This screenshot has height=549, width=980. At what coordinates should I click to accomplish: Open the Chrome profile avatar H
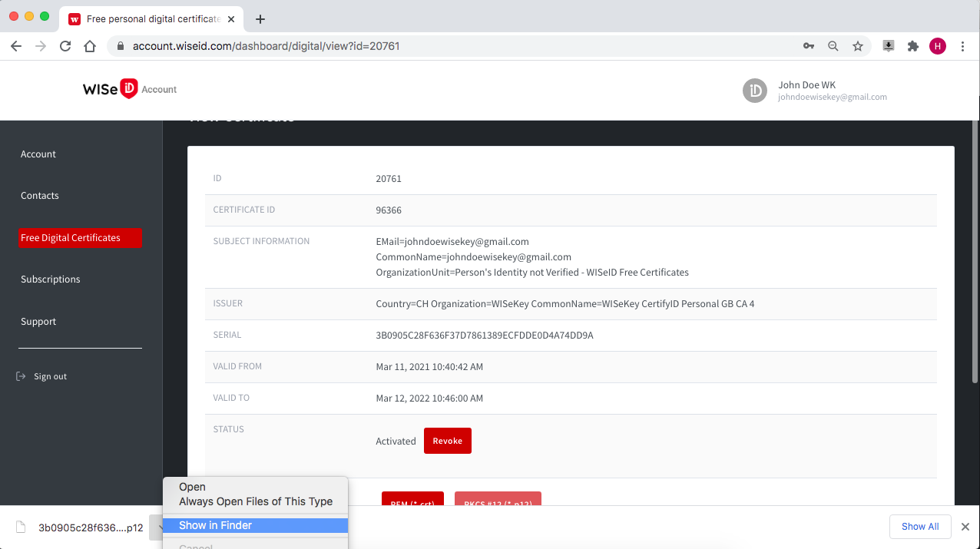(x=938, y=46)
